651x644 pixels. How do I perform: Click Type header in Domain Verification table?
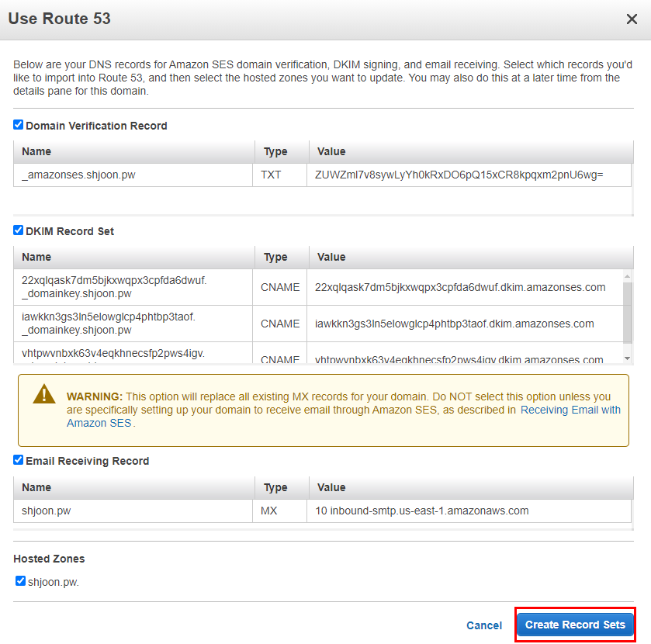pos(282,151)
